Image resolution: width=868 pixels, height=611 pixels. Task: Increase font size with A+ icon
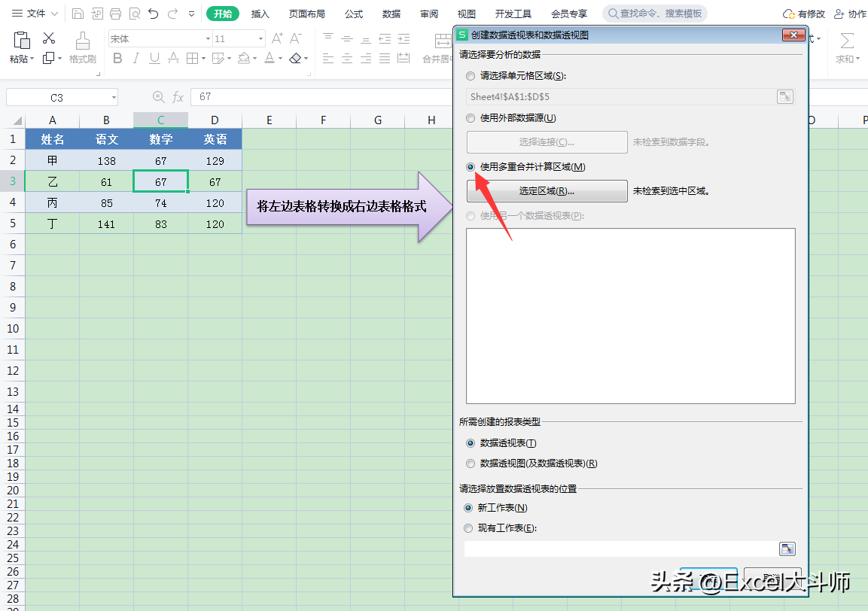click(277, 38)
